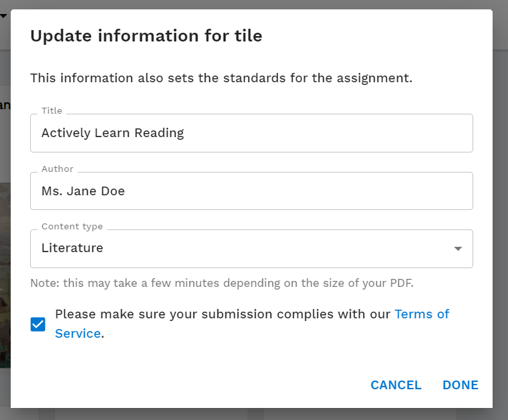
Task: Click the 'Title' floating label
Action: [52, 111]
